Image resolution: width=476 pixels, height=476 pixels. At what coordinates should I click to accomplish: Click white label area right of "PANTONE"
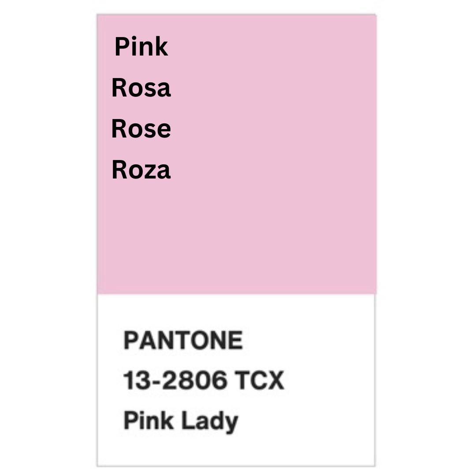point(309,341)
